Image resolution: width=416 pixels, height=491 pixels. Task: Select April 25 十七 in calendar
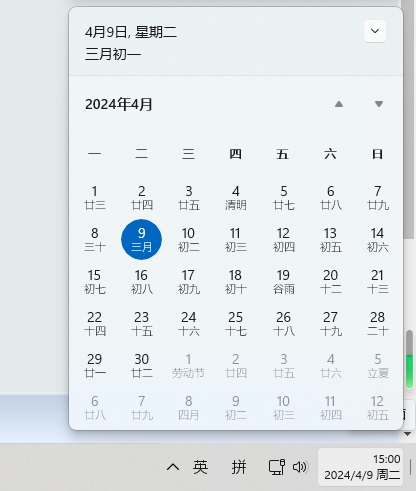pyautogui.click(x=236, y=324)
